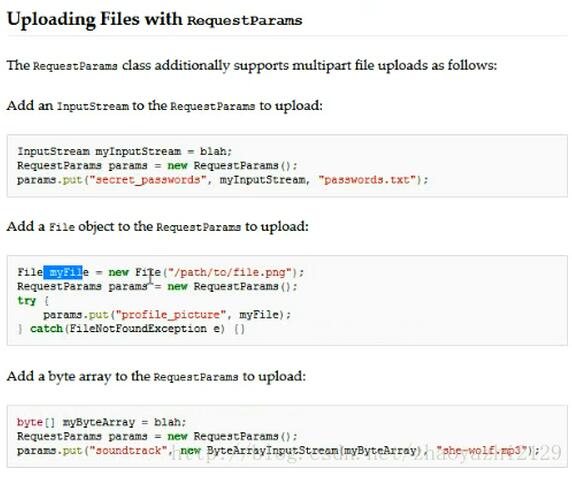This screenshot has width=572, height=477.
Task: Click the 'multipart file uploads' intro sentence
Action: coord(252,66)
